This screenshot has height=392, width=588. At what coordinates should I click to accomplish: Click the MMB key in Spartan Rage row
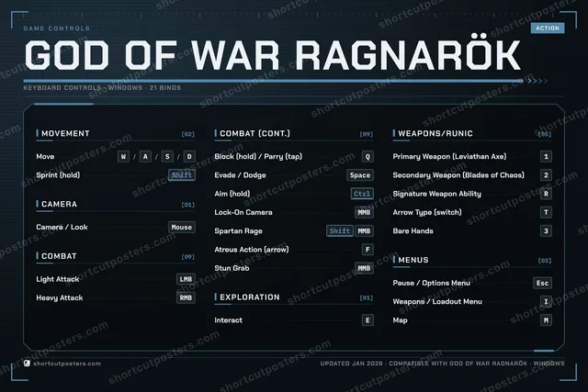(364, 230)
